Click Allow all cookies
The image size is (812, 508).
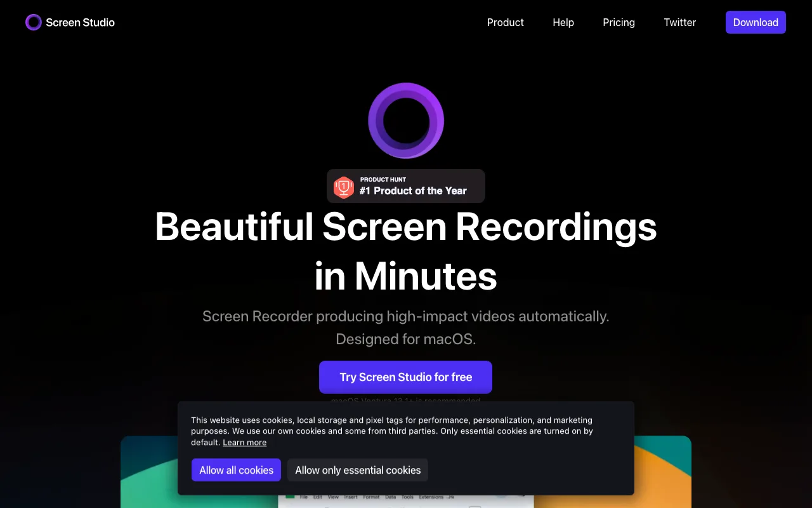236,470
